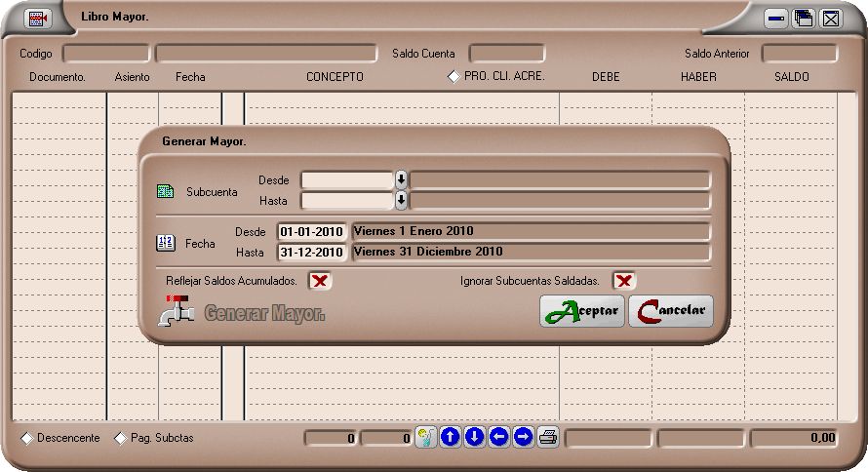The image size is (868, 472).
Task: Open the Subcuenta Desde dropdown arrow
Action: (401, 180)
